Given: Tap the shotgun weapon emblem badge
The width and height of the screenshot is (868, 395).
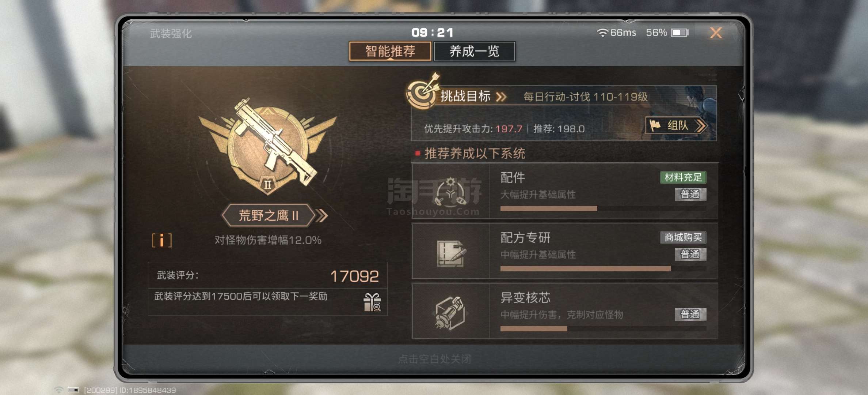Looking at the screenshot, I should click(268, 146).
